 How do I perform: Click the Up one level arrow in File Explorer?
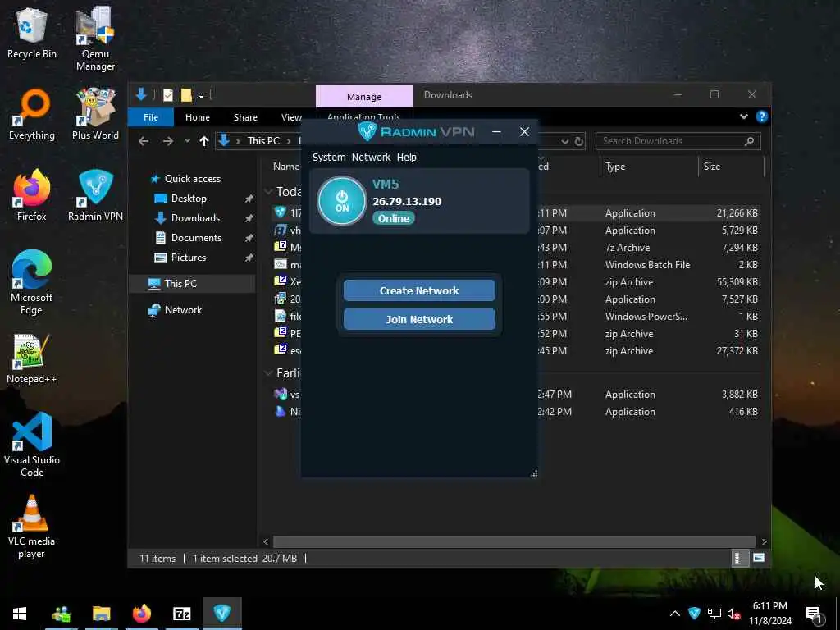203,141
